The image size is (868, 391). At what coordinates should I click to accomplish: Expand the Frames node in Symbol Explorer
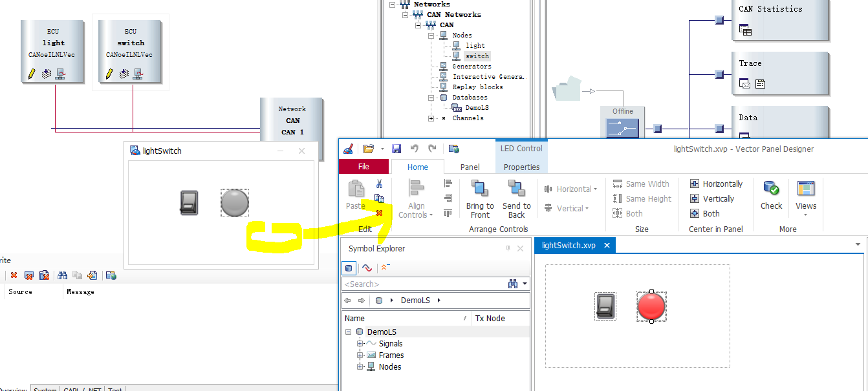click(360, 355)
